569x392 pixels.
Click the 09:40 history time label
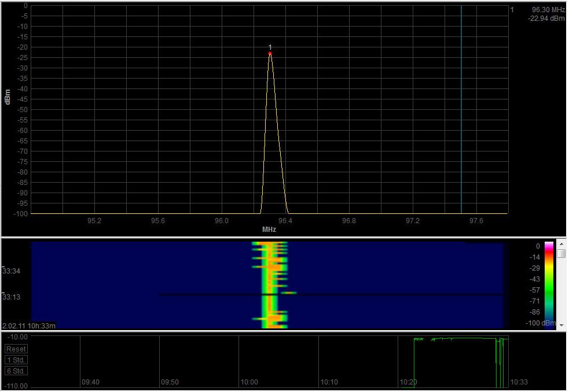click(90, 382)
